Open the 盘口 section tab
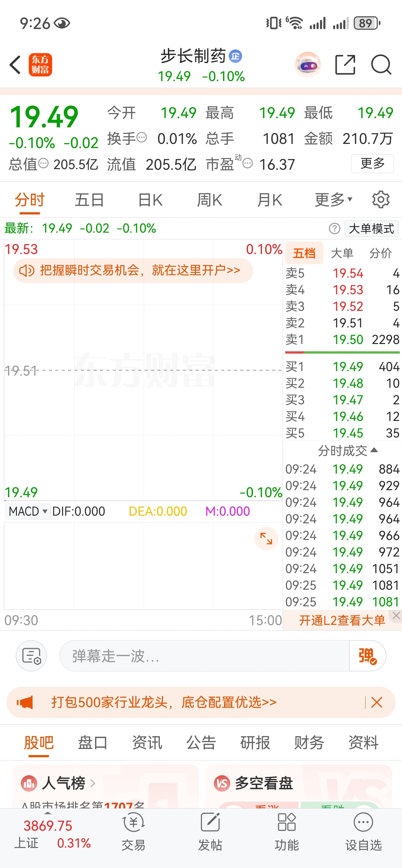The height and width of the screenshot is (868, 402). tap(93, 742)
